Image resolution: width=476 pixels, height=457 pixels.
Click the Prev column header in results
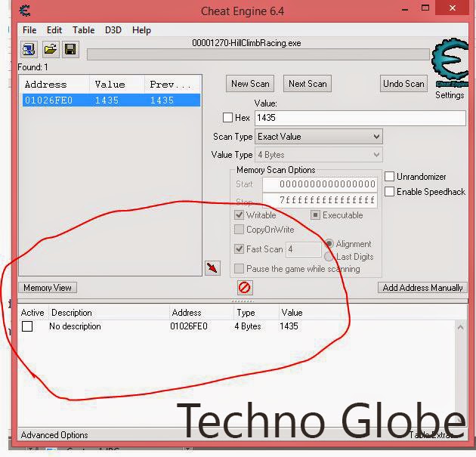click(172, 85)
